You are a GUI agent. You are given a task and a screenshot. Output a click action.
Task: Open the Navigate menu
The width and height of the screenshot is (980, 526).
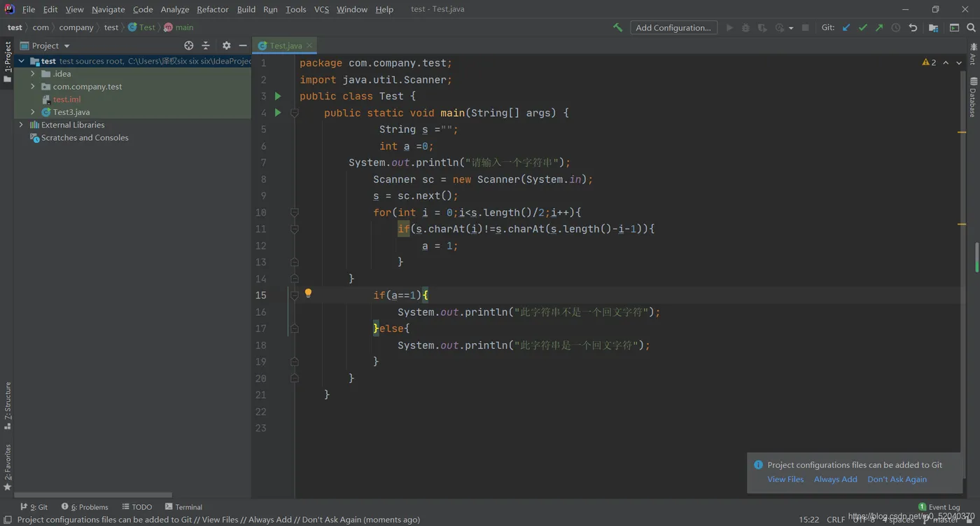point(108,9)
